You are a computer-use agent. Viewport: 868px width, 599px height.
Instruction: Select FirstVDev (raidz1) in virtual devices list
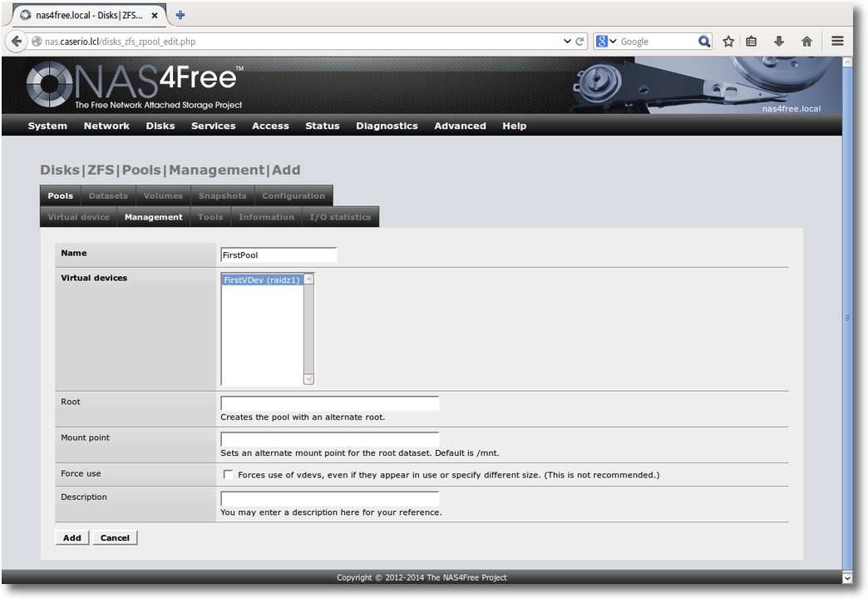point(262,280)
